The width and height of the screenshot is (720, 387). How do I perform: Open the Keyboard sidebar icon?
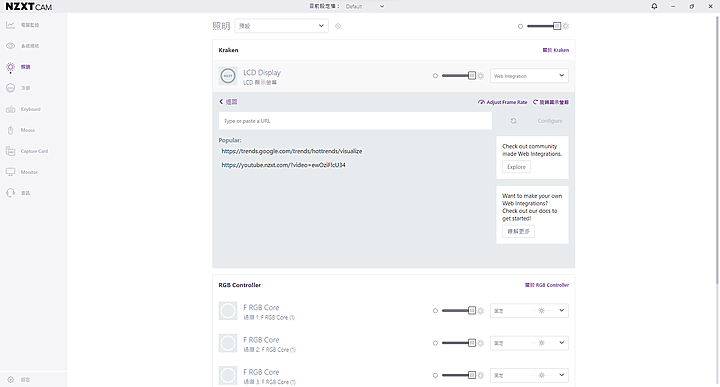[x=11, y=109]
